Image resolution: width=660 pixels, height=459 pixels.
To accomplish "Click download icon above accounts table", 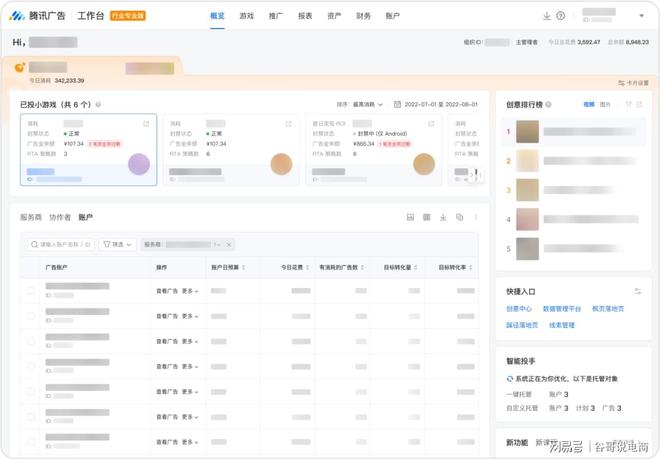I will pyautogui.click(x=443, y=217).
